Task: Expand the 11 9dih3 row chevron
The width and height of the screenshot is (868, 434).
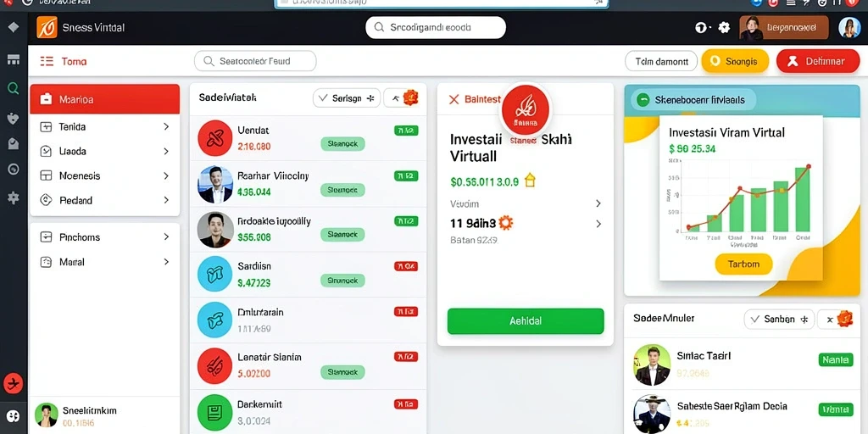Action: 598,224
